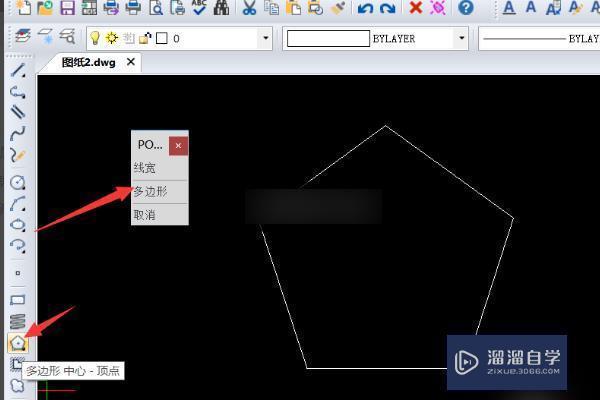Screen dimensions: 600x400
Task: Save the drawing with the floppy icon
Action: [67, 7]
